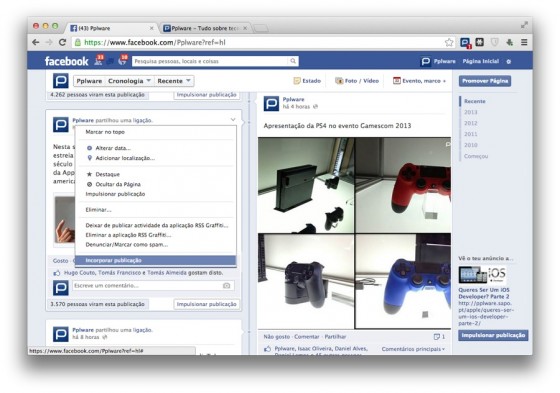Click the search magnifier icon
Viewport: 560px width, 393px height.
(x=293, y=61)
